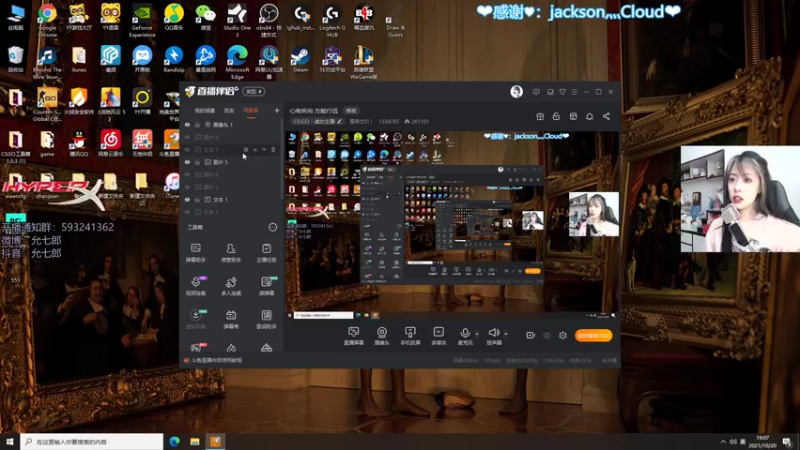Click the 扬声器 speaker icon
The height and width of the screenshot is (450, 800).
coord(493,333)
